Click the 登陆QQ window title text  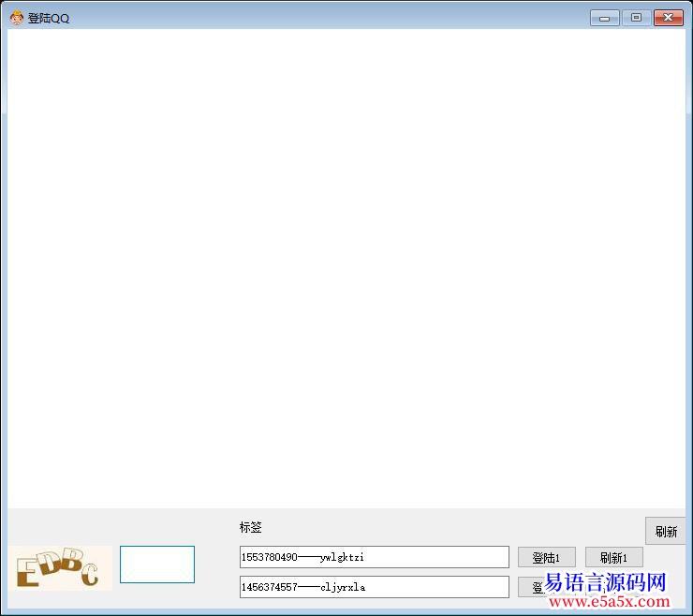point(49,19)
